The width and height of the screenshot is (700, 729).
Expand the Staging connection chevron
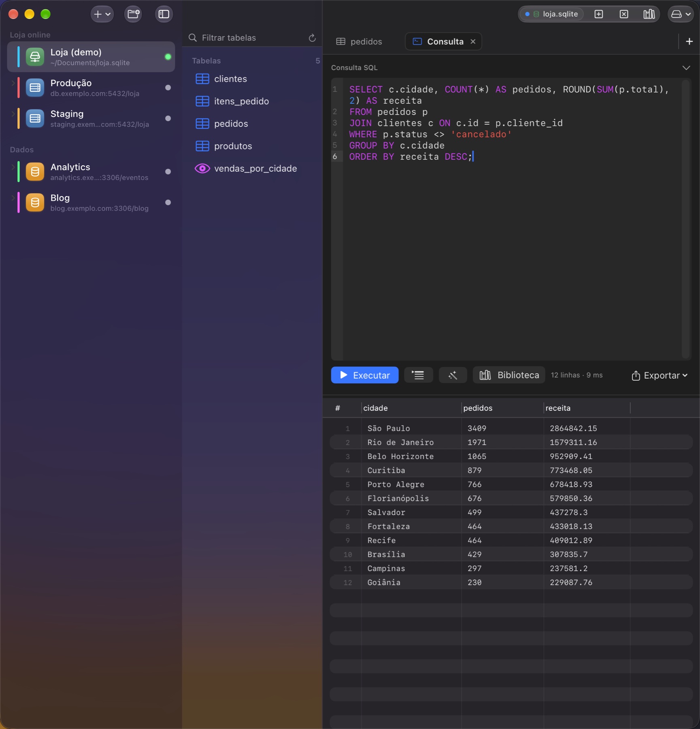pyautogui.click(x=13, y=114)
